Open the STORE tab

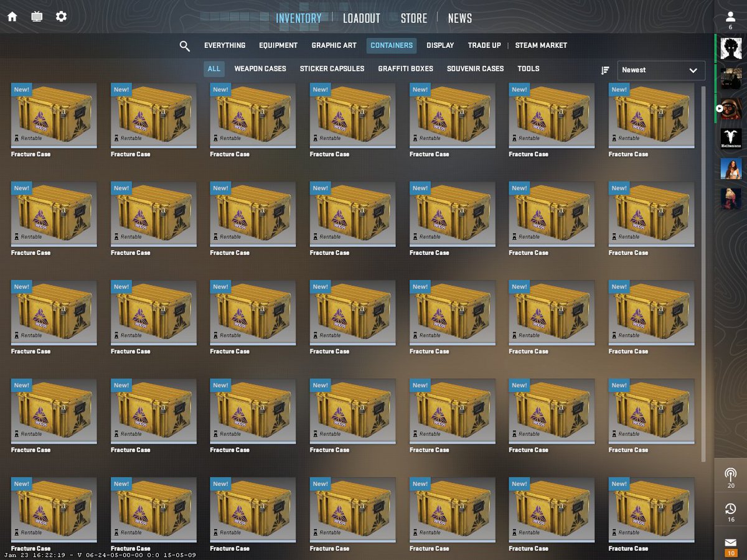click(413, 18)
